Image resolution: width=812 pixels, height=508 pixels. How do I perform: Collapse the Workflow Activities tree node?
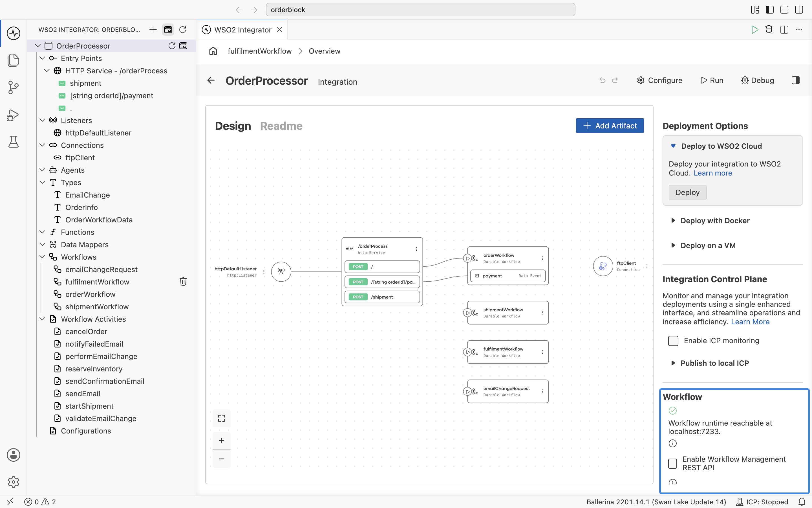pyautogui.click(x=42, y=319)
